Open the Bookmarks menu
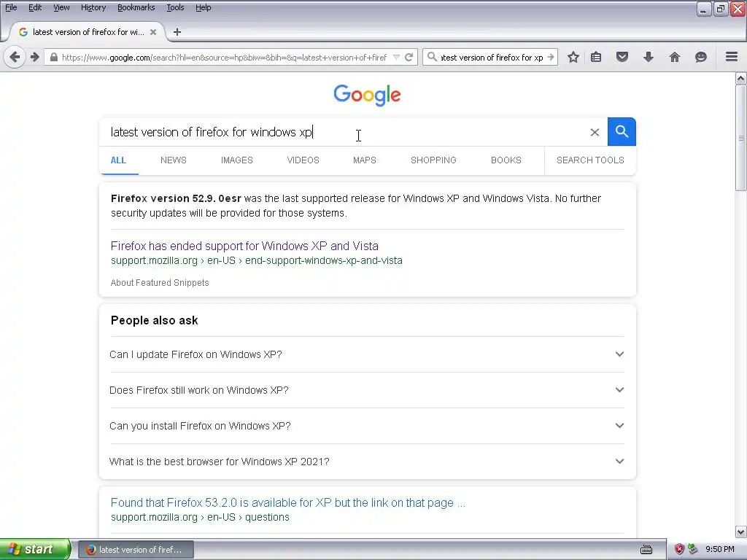The width and height of the screenshot is (747, 560). click(136, 7)
